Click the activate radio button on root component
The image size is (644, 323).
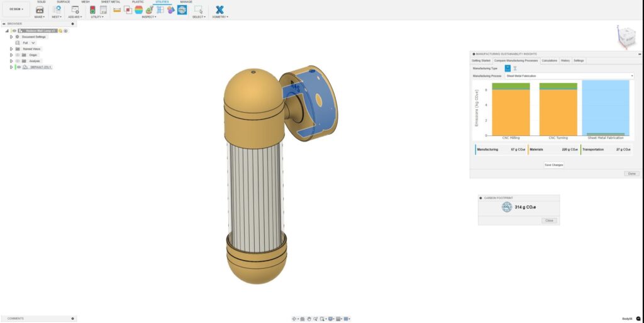point(65,31)
